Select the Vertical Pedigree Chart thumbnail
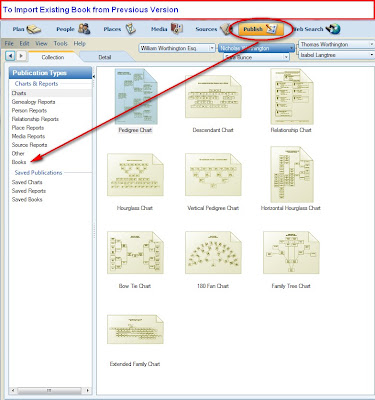The height and width of the screenshot is (400, 375). pyautogui.click(x=213, y=175)
